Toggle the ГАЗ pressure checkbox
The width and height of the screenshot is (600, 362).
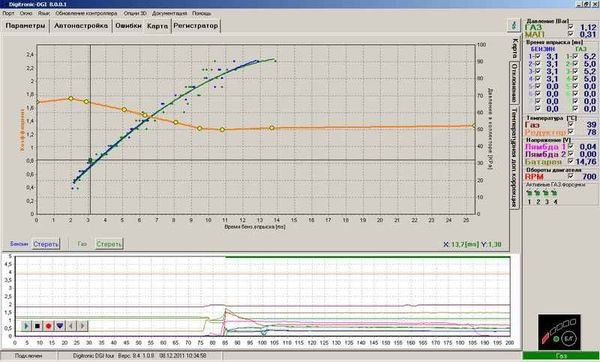click(571, 27)
